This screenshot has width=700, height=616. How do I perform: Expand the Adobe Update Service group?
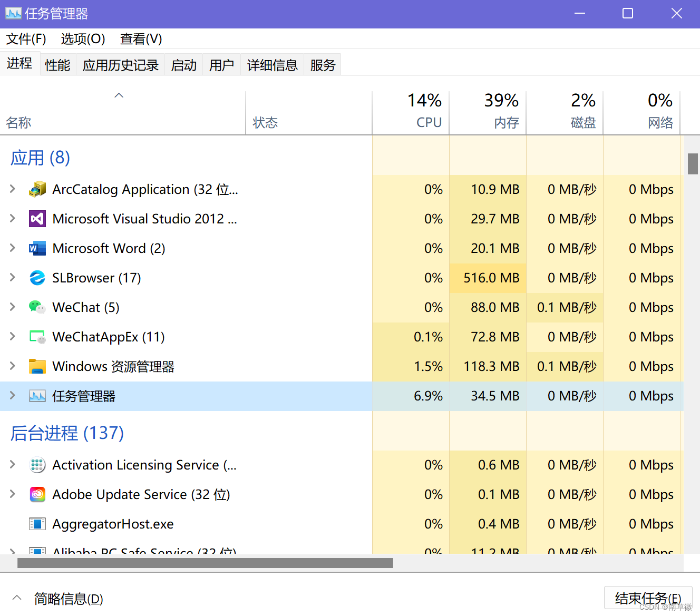point(13,494)
